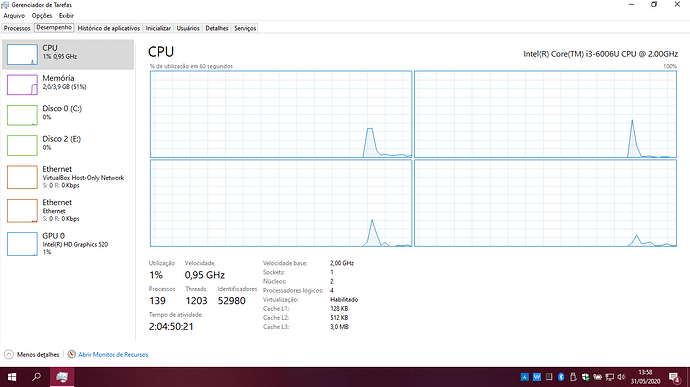Click the lower-right logical processor graph
Viewport: 690px width, 387px height.
tap(545, 203)
